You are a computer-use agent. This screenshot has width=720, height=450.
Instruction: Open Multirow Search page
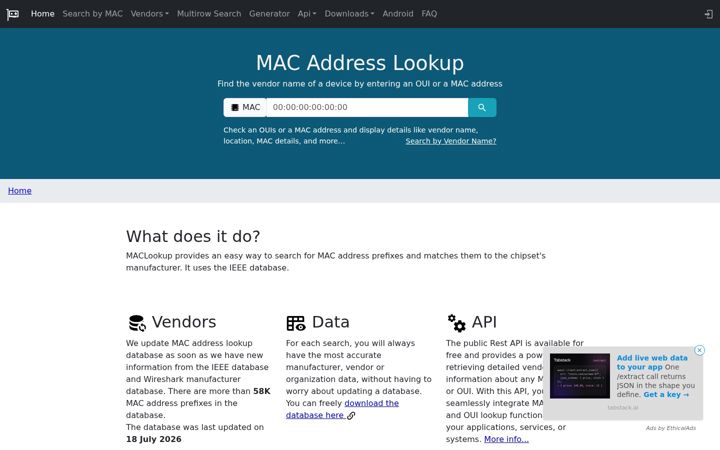pyautogui.click(x=209, y=14)
